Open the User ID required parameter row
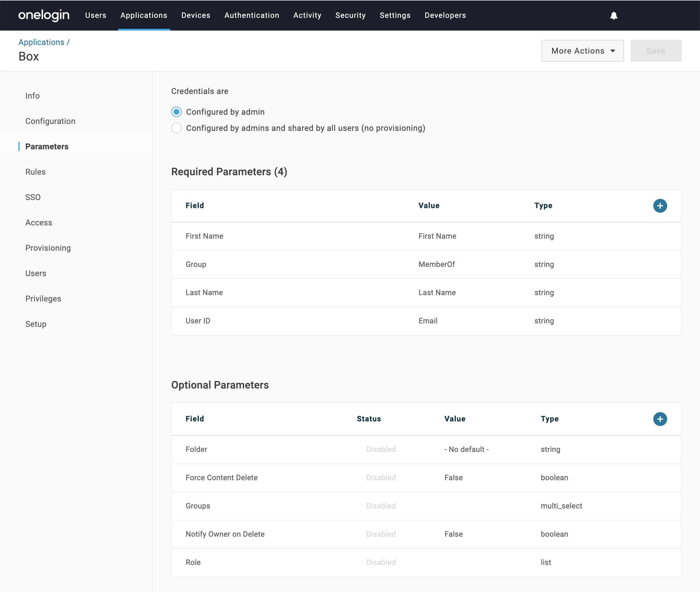This screenshot has height=592, width=700. point(426,321)
